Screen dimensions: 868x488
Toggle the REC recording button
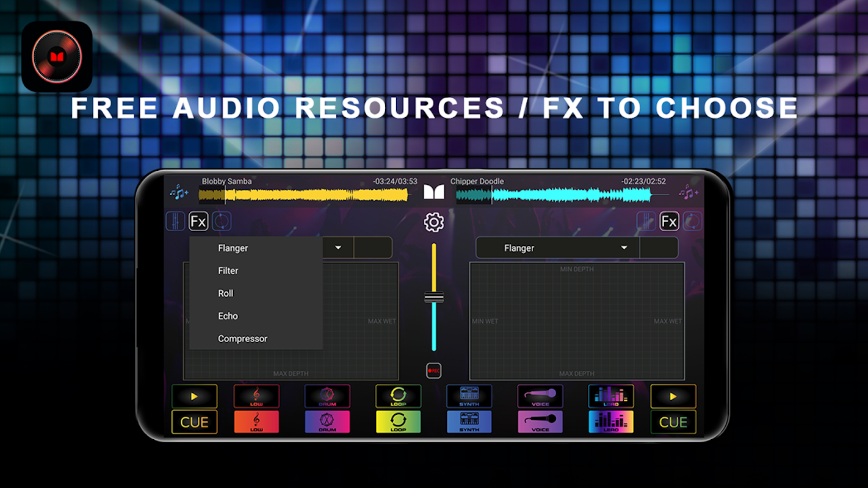(x=433, y=370)
